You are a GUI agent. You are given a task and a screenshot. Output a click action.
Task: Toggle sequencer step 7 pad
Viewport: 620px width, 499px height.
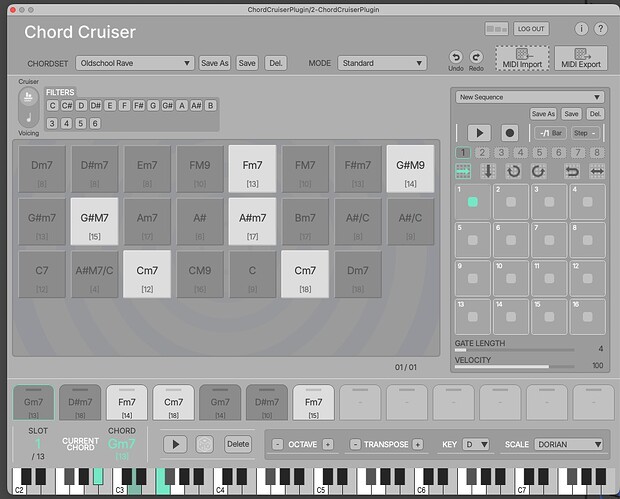click(549, 240)
